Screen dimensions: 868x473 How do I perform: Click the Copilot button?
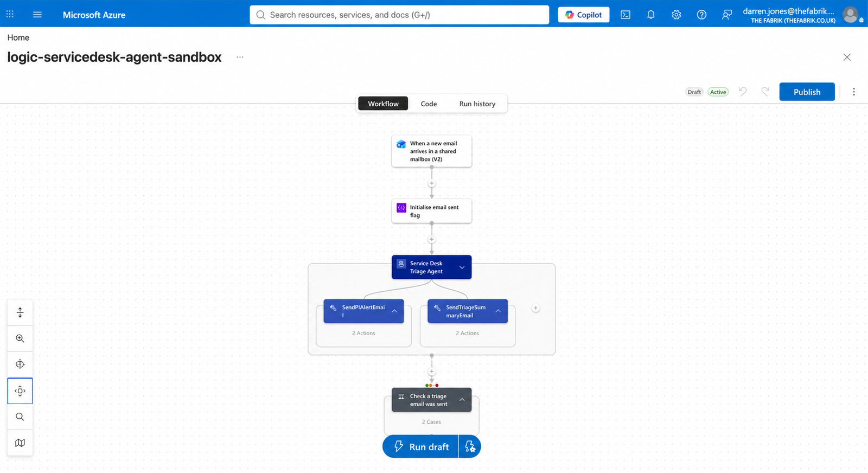(584, 15)
